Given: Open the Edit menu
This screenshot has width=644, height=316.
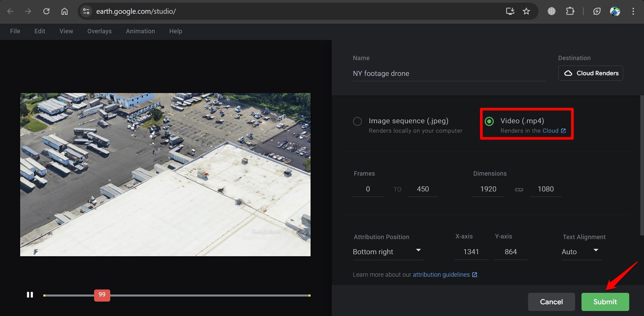Looking at the screenshot, I should click(x=40, y=31).
